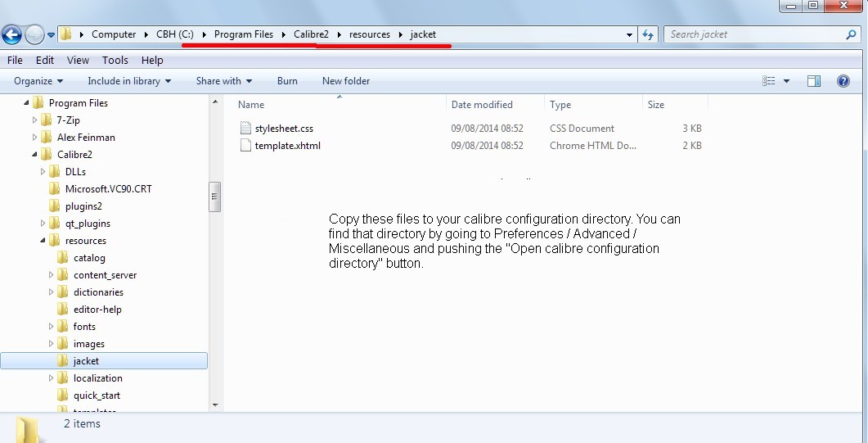Open the Edit menu
868x443 pixels.
tap(45, 61)
